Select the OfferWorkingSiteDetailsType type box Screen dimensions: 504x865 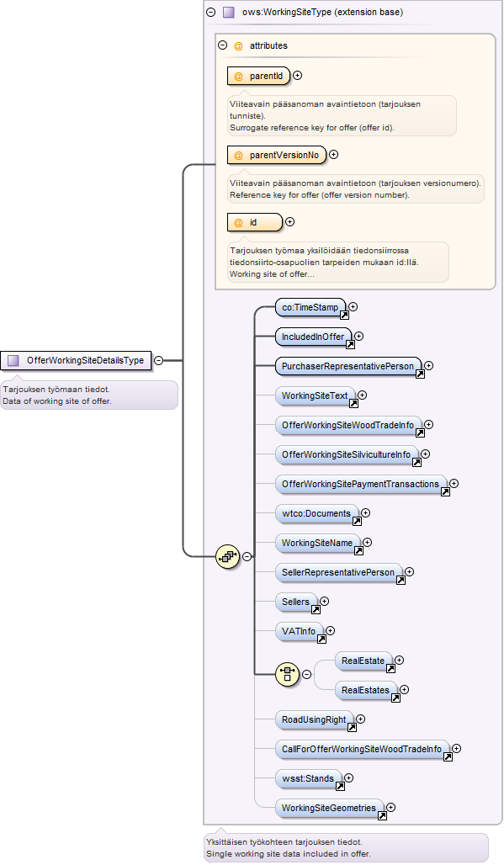[76, 360]
